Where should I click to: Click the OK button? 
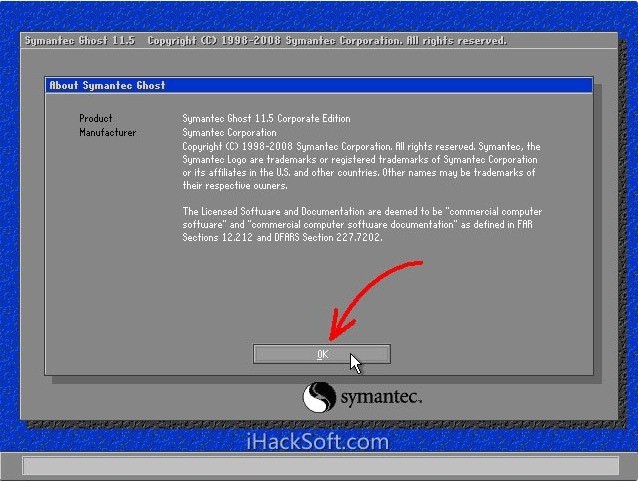[x=321, y=354]
